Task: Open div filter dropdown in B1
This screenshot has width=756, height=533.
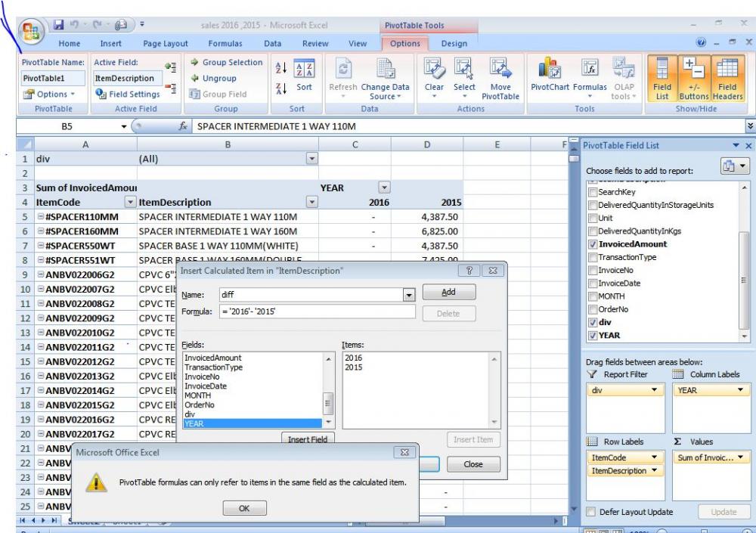Action: pos(312,159)
